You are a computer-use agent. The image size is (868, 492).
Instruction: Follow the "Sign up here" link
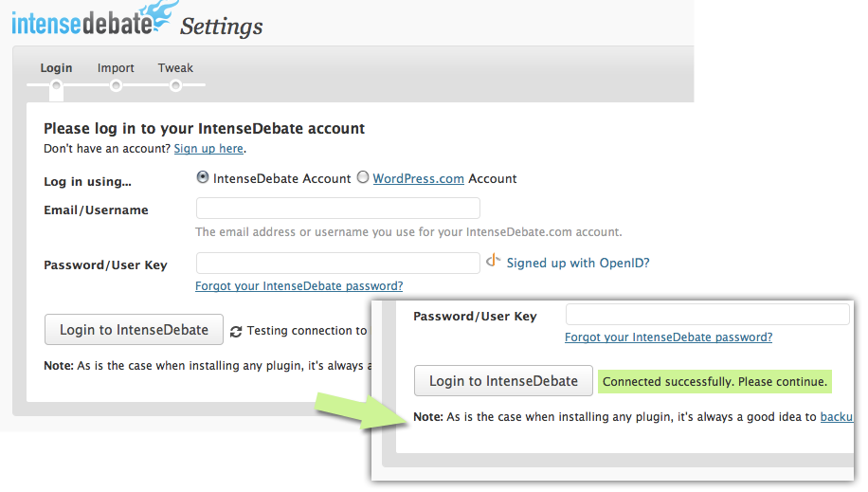click(208, 149)
